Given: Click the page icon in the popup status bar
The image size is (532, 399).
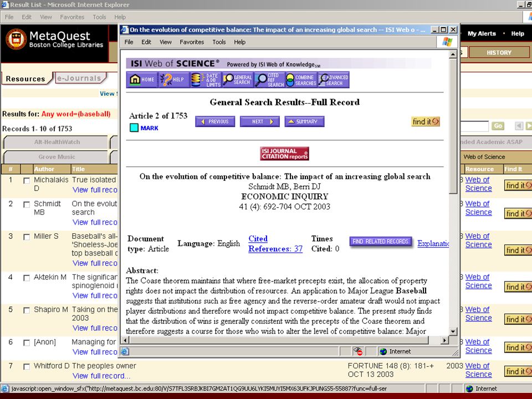Looking at the screenshot, I should [125, 351].
